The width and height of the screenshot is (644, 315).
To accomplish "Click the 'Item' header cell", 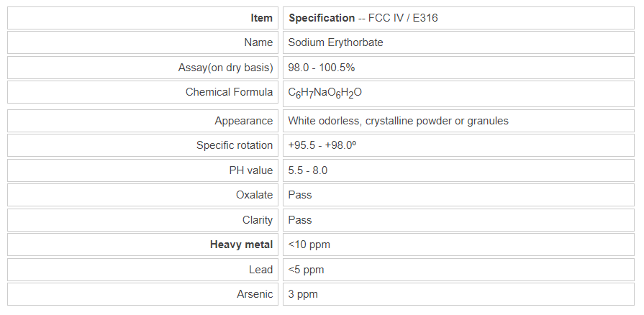I will 261,18.
